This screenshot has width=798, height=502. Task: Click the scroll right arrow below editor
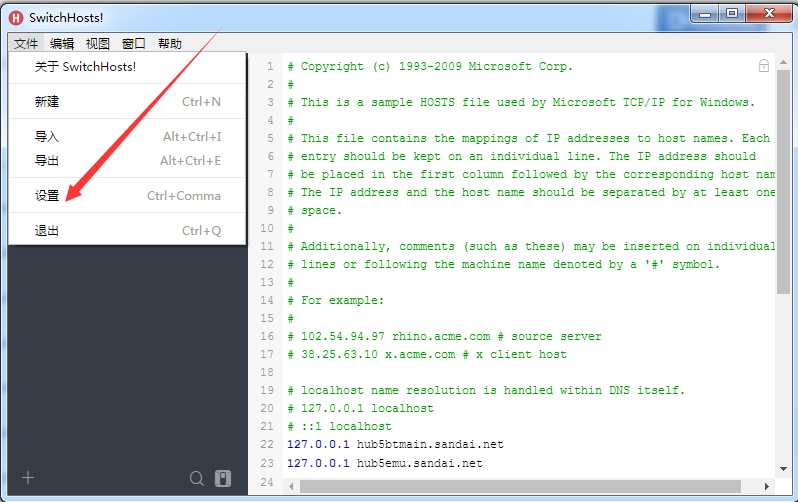click(766, 486)
